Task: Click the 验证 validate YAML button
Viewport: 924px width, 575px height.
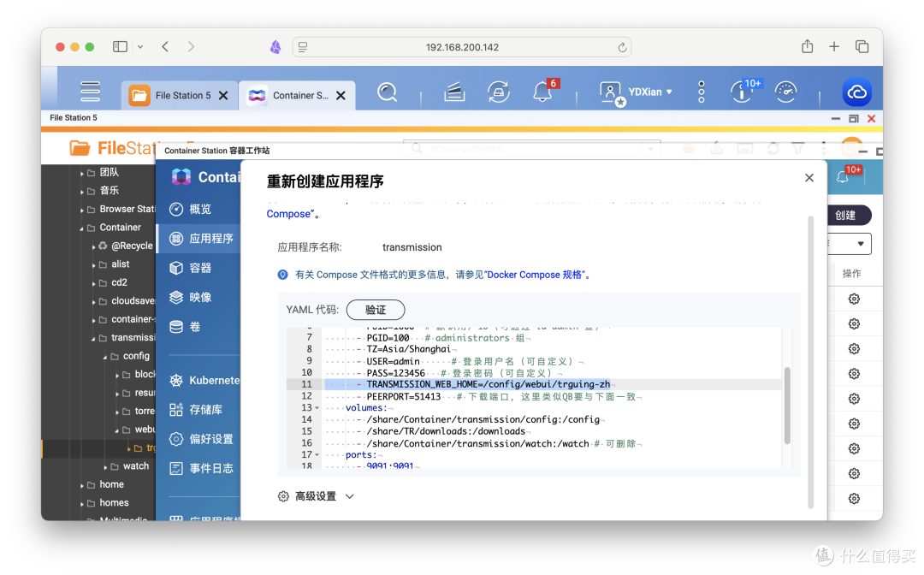Action: (376, 310)
